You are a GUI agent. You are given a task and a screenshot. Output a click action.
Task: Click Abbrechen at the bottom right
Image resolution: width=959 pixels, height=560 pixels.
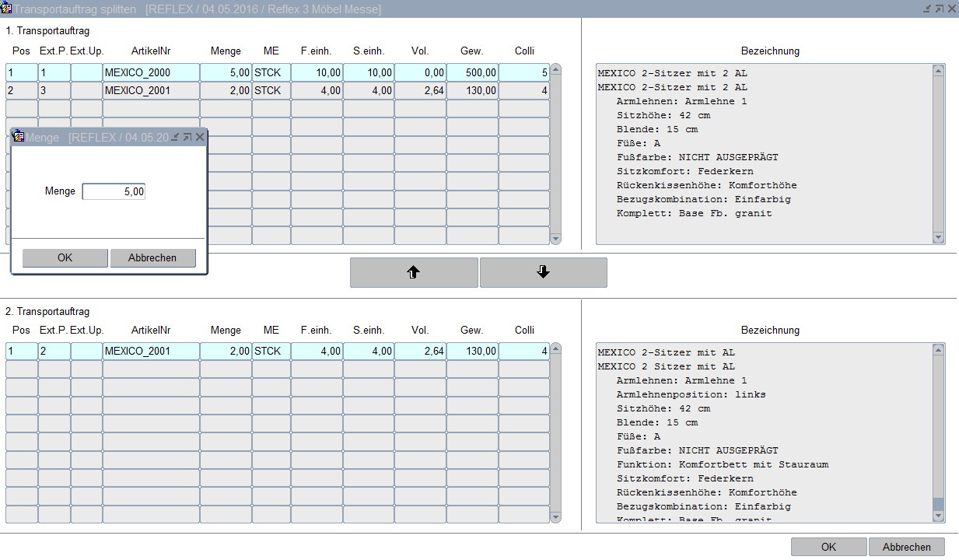pos(906,547)
